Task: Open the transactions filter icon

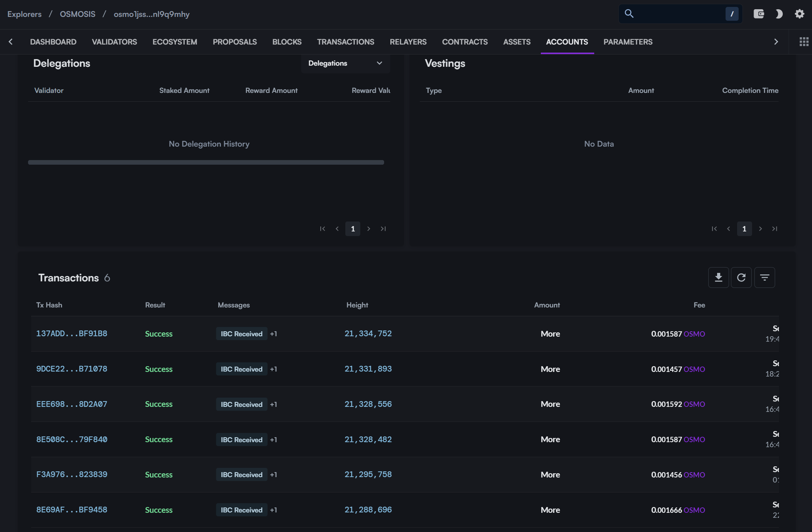Action: point(764,278)
